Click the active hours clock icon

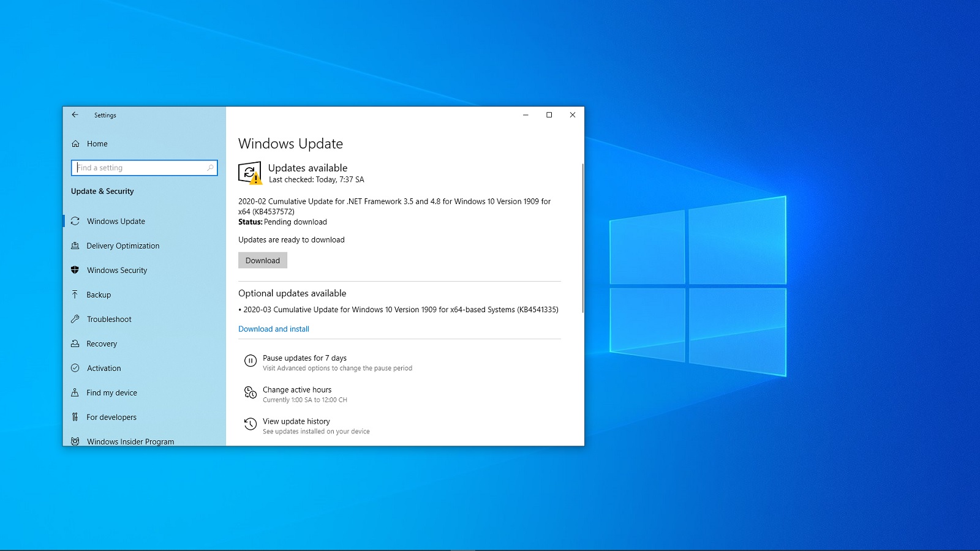[251, 392]
